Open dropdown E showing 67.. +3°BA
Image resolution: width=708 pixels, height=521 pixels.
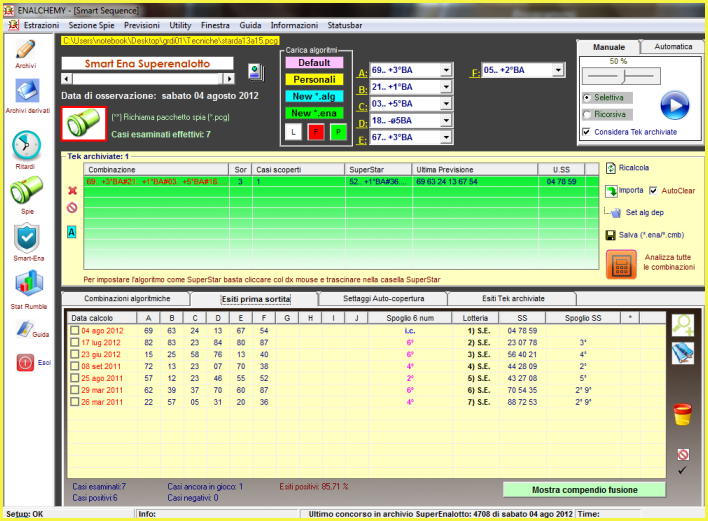click(446, 137)
